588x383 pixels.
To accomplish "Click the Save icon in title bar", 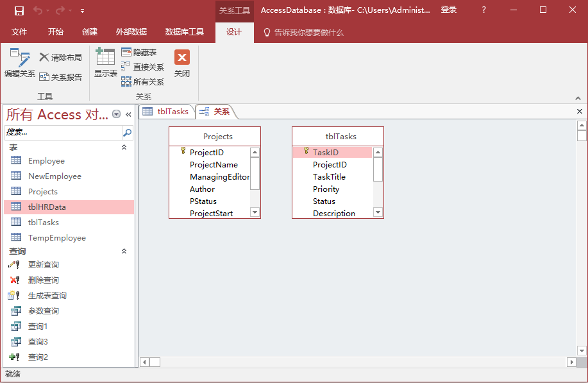I will [19, 10].
